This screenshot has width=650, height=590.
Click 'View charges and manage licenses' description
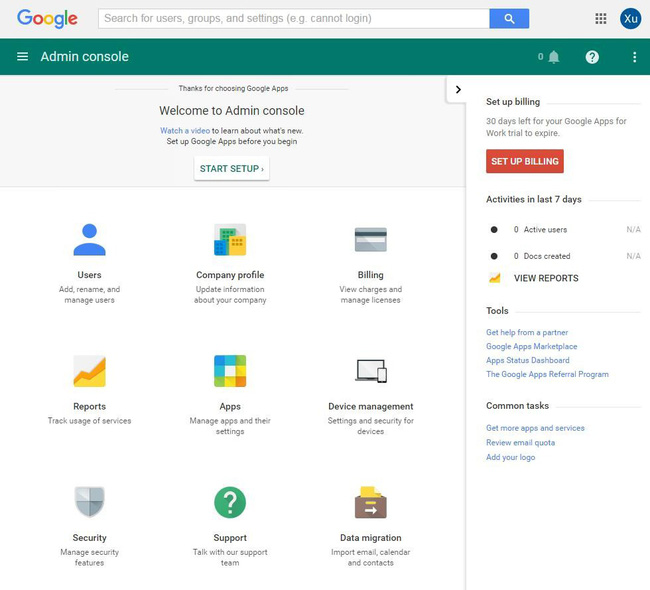pos(371,294)
